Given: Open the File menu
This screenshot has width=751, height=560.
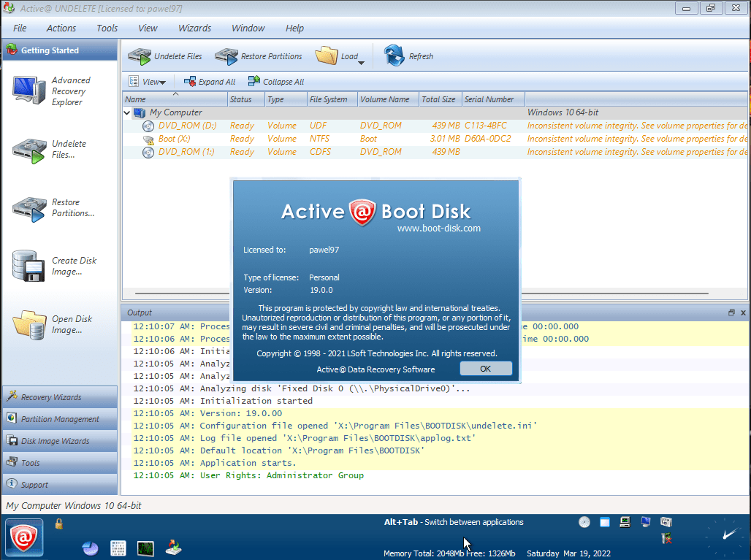Looking at the screenshot, I should [20, 28].
